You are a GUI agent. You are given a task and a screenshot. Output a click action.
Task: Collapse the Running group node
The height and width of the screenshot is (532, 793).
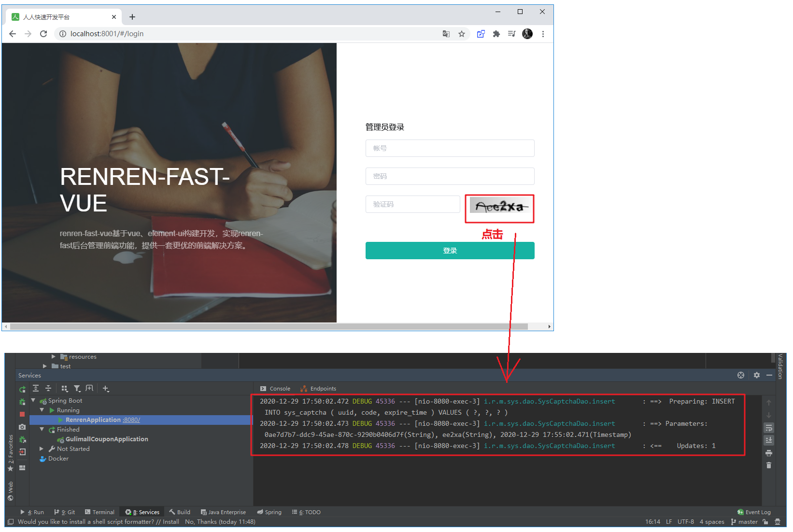tap(42, 410)
